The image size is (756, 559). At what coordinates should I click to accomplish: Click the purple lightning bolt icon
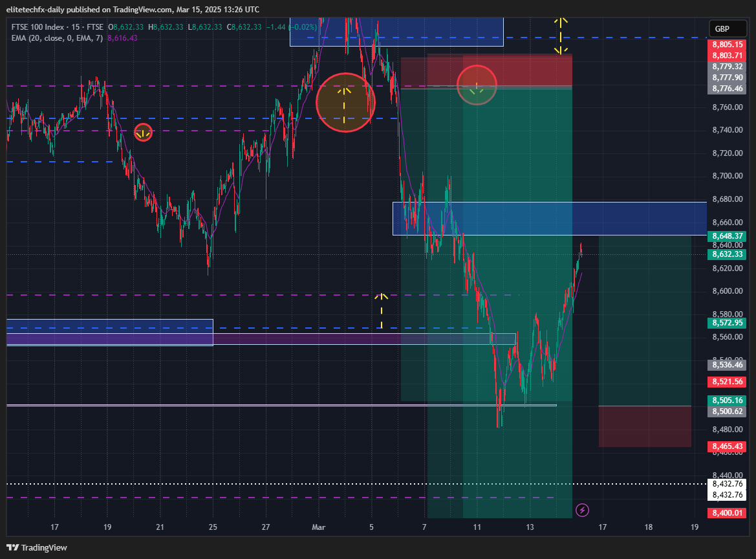582,510
